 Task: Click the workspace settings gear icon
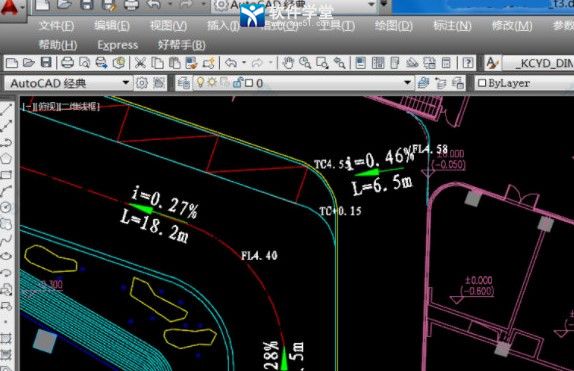pos(141,83)
